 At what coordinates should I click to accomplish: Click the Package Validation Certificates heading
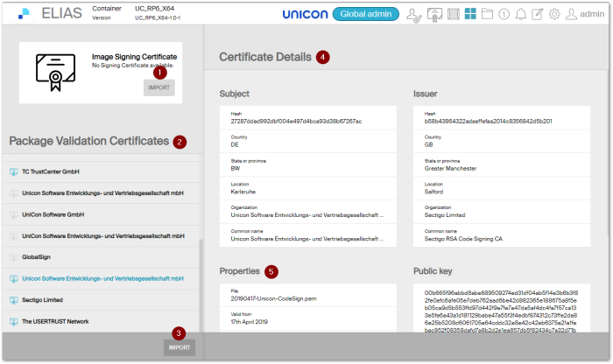(89, 141)
